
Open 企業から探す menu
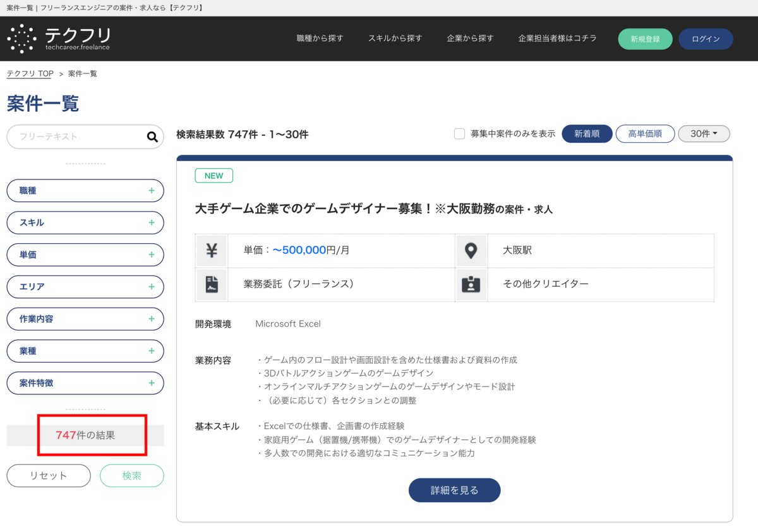pyautogui.click(x=470, y=39)
